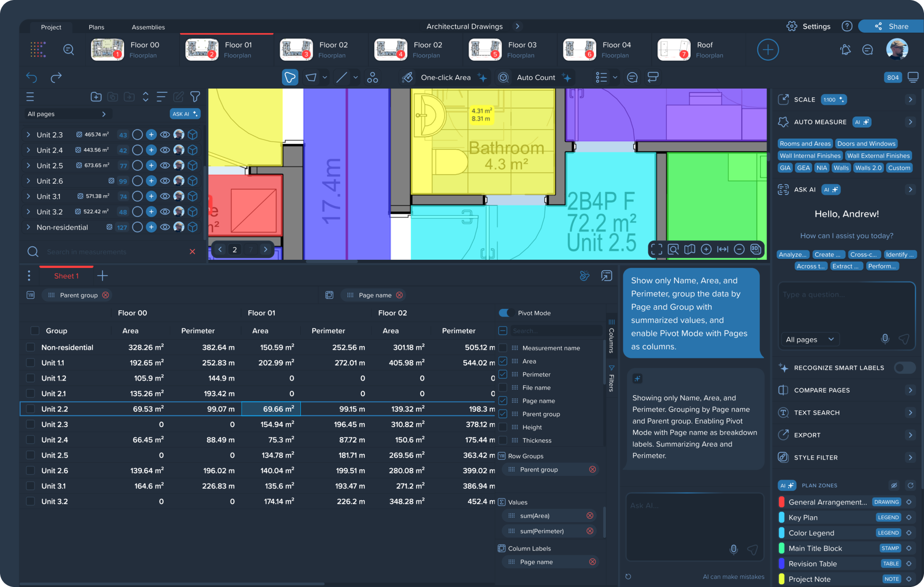Click the 3D cube icon for Unit 2.4
The width and height of the screenshot is (924, 587).
(192, 150)
